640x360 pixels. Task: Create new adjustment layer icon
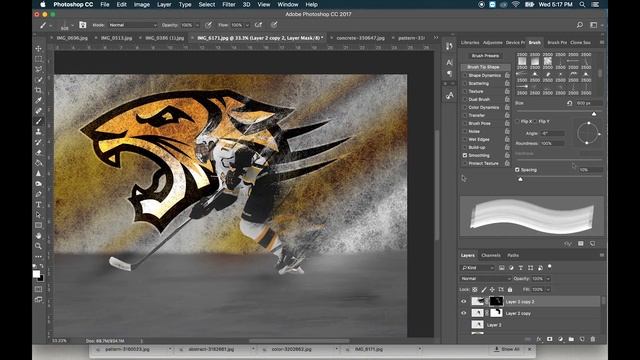[x=560, y=339]
